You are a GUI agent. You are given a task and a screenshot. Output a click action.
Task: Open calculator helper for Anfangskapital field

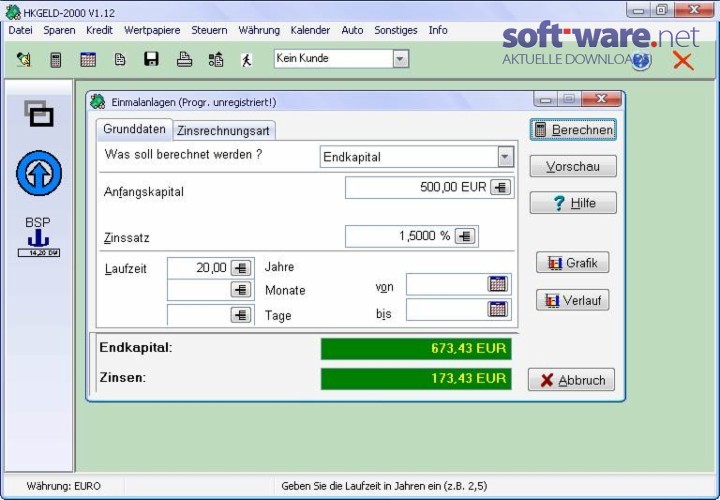501,187
